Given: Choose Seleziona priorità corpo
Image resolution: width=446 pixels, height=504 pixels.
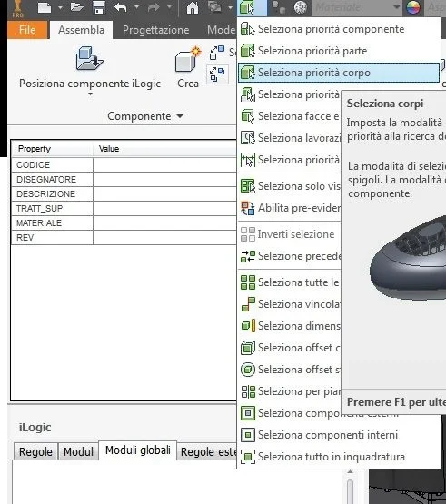Looking at the screenshot, I should pos(338,73).
